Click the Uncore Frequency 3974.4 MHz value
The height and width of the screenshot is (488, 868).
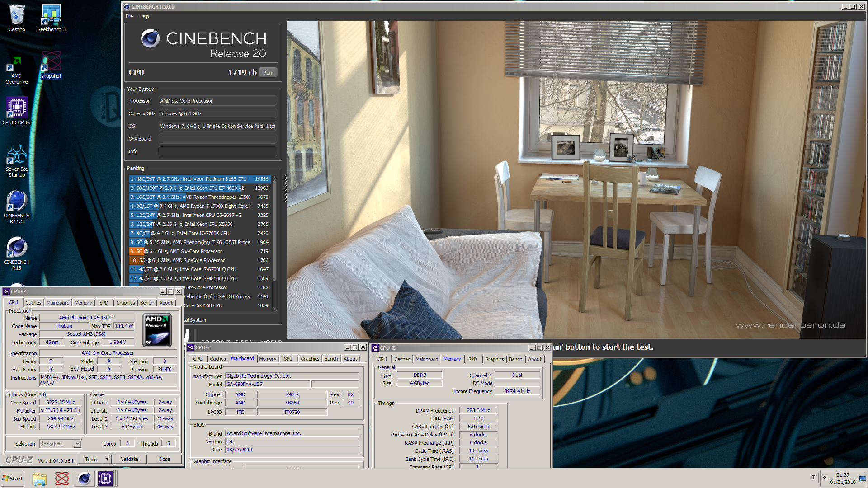tap(517, 391)
